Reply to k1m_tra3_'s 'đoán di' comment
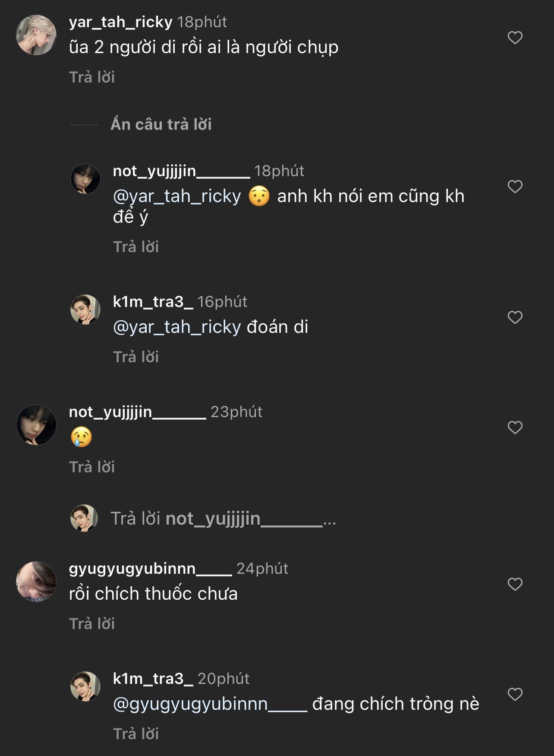This screenshot has width=554, height=756. pyautogui.click(x=136, y=357)
